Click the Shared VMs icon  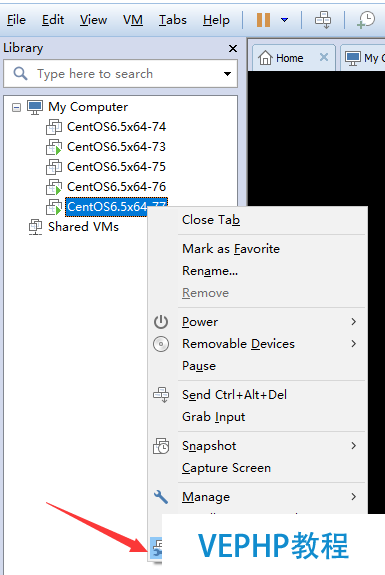click(x=35, y=227)
